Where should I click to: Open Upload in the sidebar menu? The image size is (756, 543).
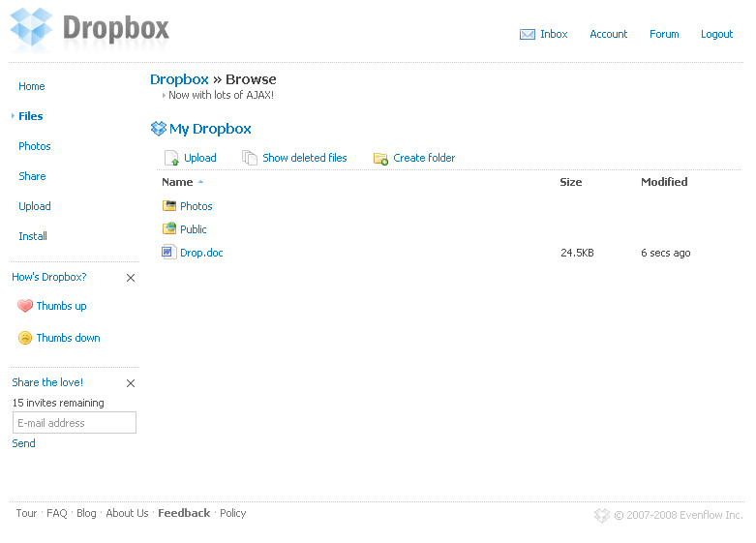click(34, 206)
